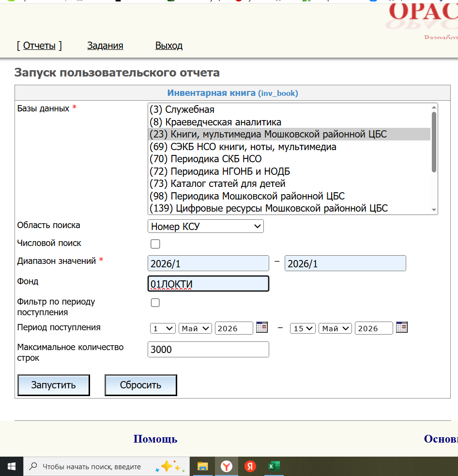Click database list scroll-up arrow
This screenshot has width=458, height=476.
coord(434,107)
